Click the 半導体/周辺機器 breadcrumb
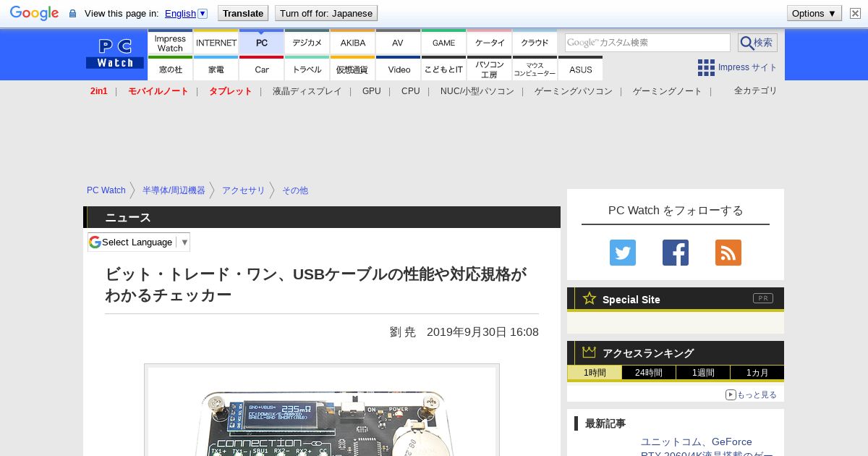 coord(174,190)
